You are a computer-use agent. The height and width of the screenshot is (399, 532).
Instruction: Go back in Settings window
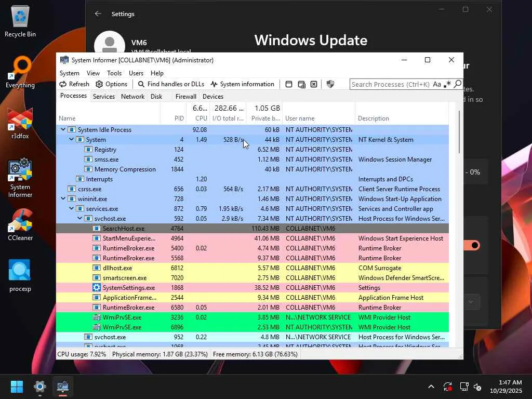98,14
